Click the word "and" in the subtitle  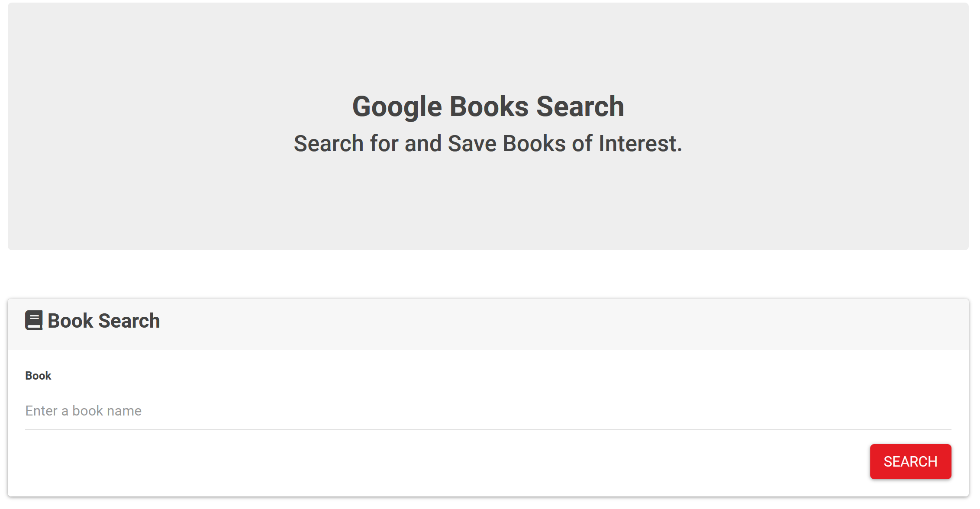pos(423,144)
